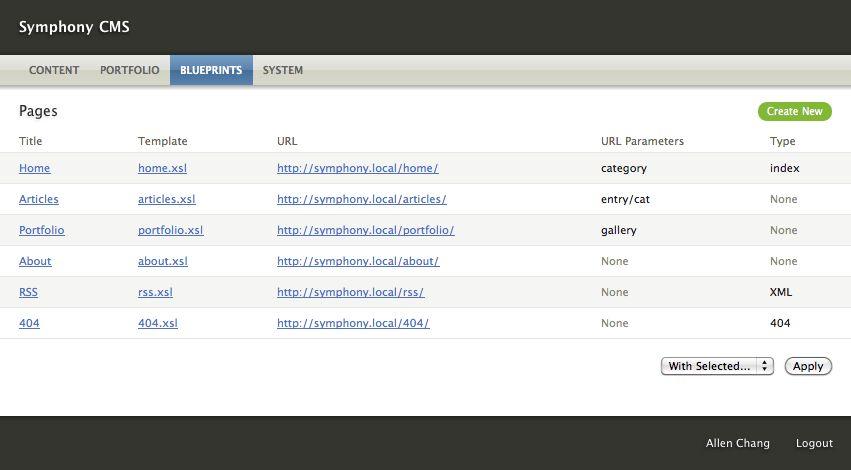Click the Symphony CMS site title
The height and width of the screenshot is (470, 851).
[74, 27]
